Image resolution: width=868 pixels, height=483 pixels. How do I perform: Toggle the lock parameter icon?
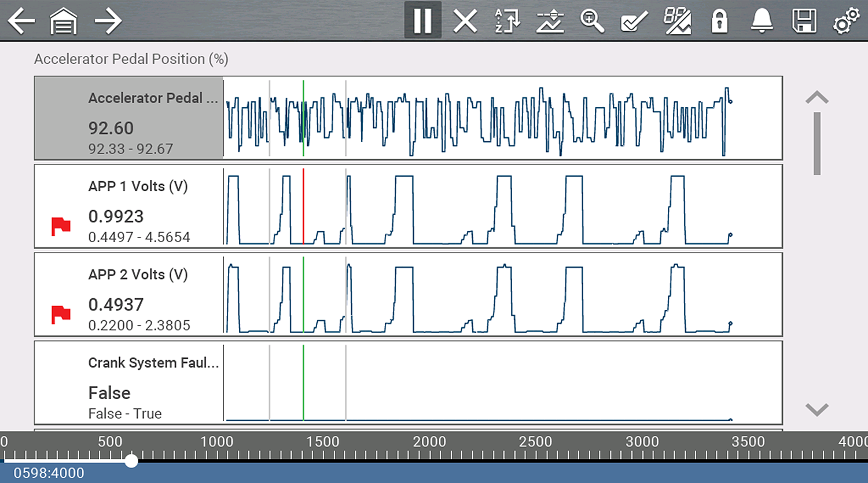point(719,21)
